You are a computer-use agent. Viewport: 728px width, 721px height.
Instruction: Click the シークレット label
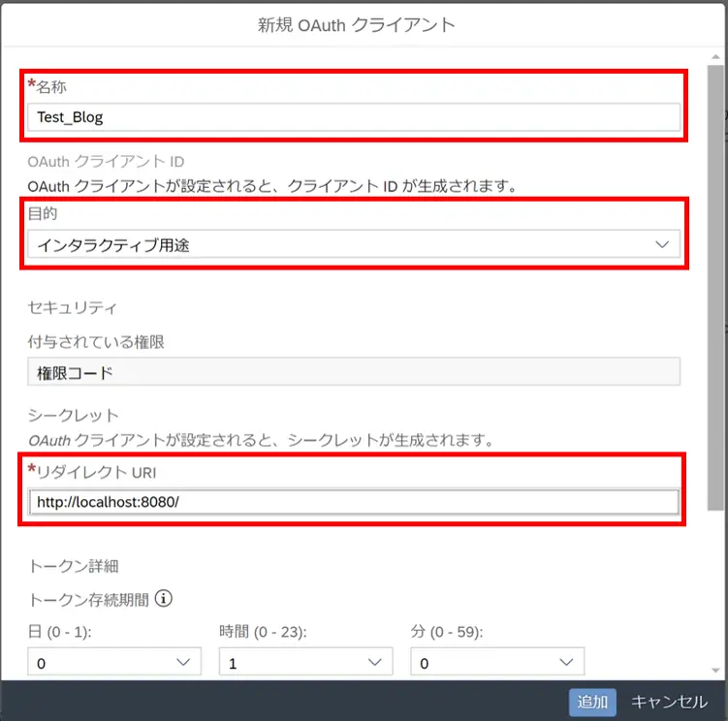point(74,415)
